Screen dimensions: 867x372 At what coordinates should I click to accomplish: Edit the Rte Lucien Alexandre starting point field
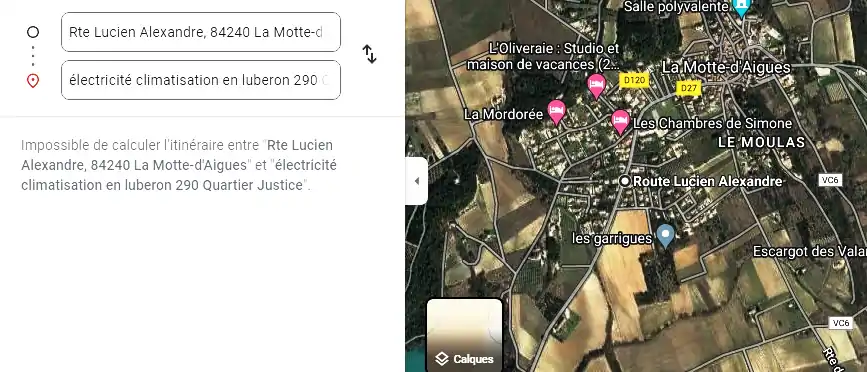click(201, 32)
